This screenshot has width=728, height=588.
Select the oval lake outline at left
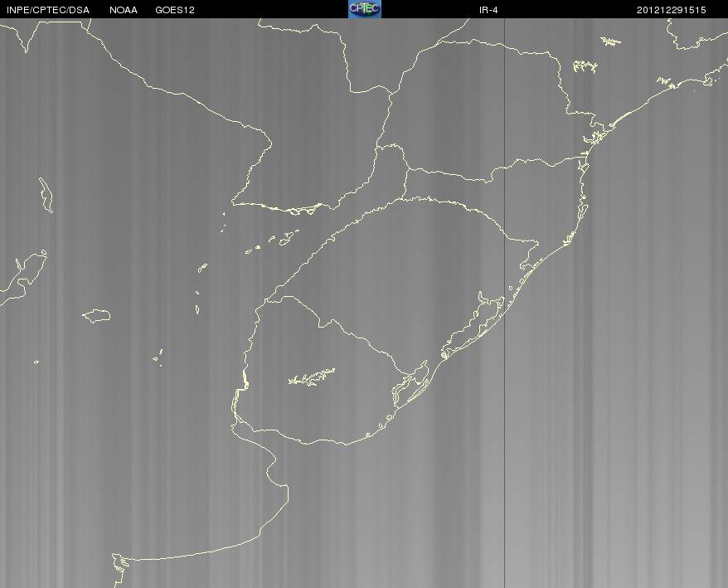click(x=96, y=316)
